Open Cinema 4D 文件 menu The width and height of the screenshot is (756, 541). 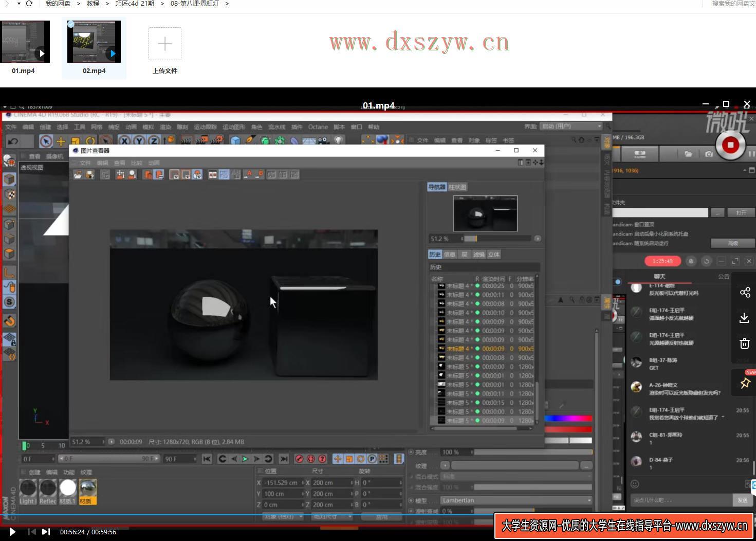point(11,127)
